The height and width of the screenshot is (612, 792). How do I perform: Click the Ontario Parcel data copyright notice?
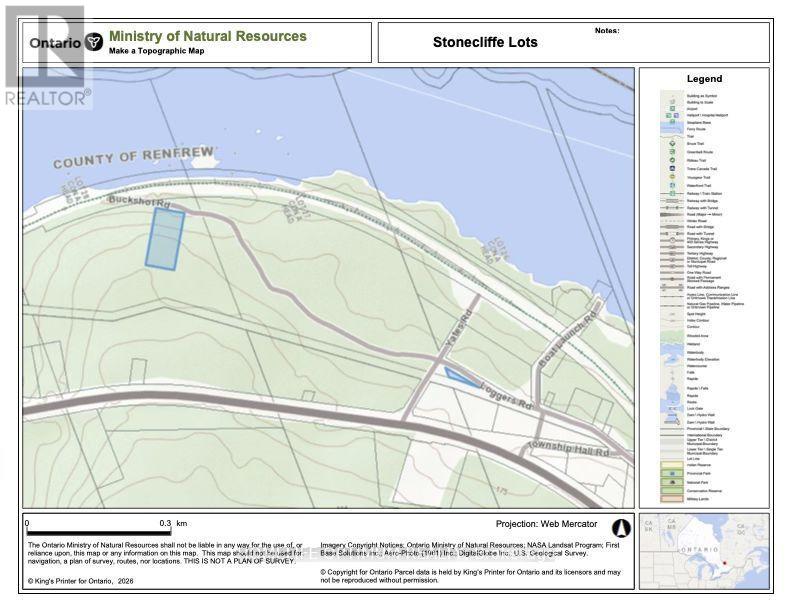pyautogui.click(x=470, y=576)
